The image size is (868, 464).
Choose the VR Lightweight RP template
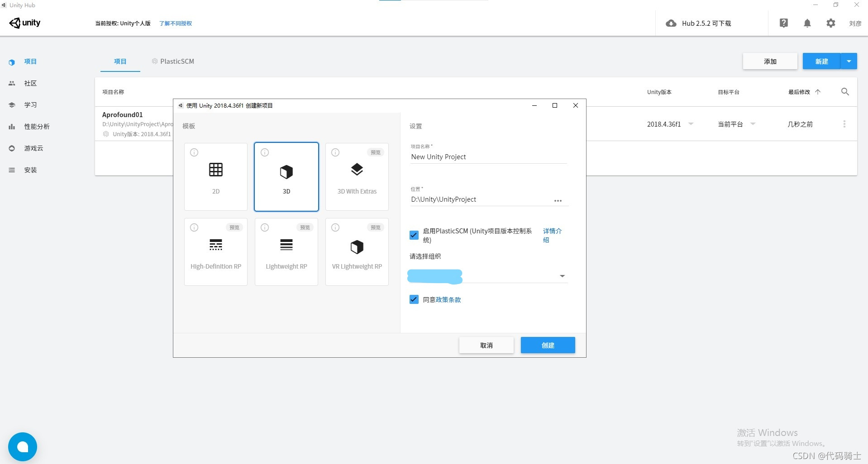357,251
